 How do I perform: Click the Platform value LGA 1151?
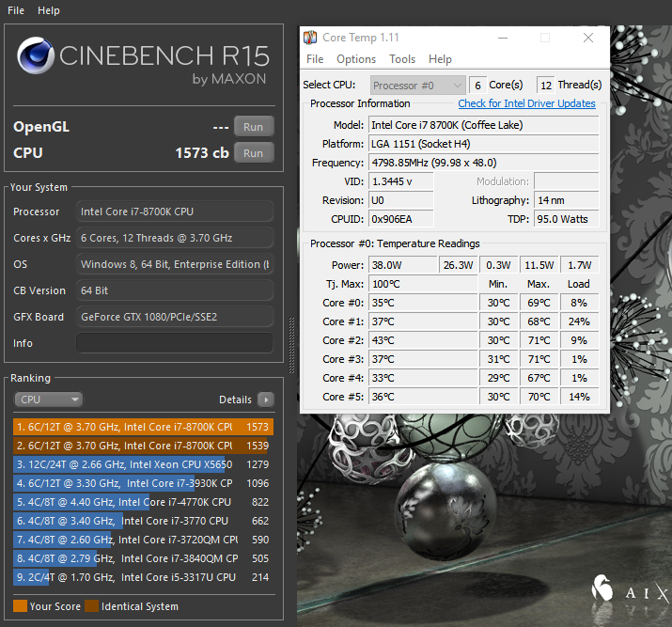pos(483,144)
